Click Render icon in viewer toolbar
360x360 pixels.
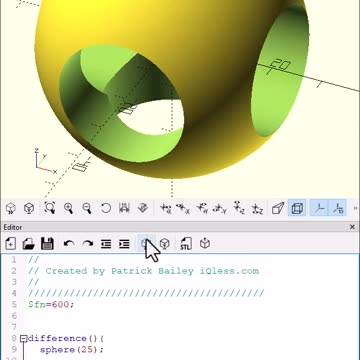coord(29,209)
